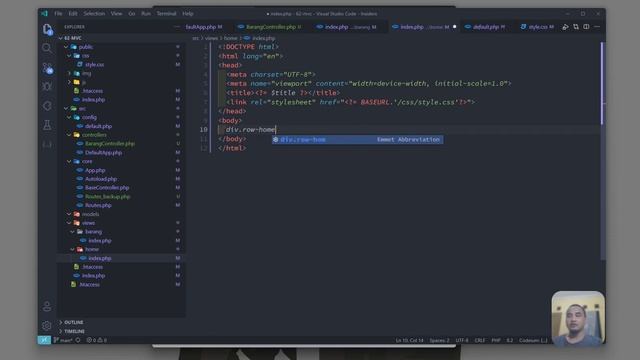Open the Run menu
Image resolution: width=640 pixels, height=360 pixels.
[146, 13]
